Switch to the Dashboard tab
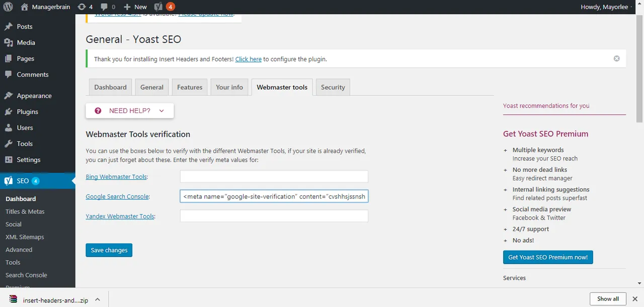 tap(111, 87)
